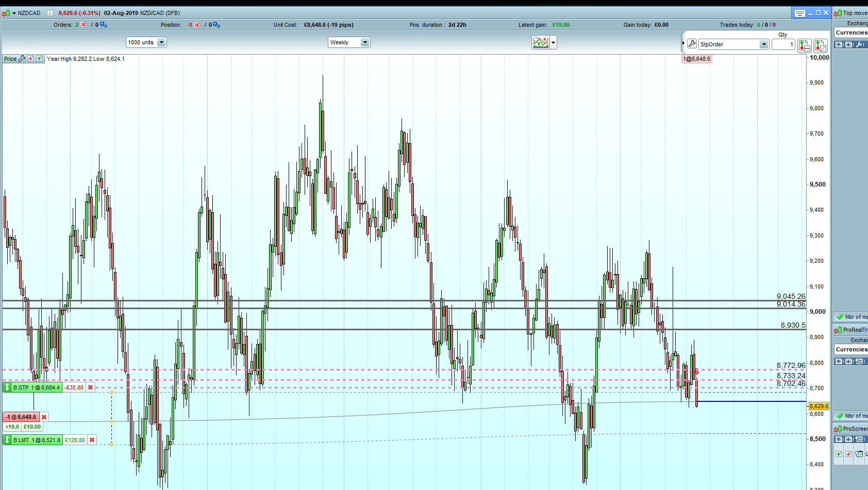Grab the B:LMT order drag handle icon
The width and height of the screenshot is (868, 490).
(x=7, y=440)
